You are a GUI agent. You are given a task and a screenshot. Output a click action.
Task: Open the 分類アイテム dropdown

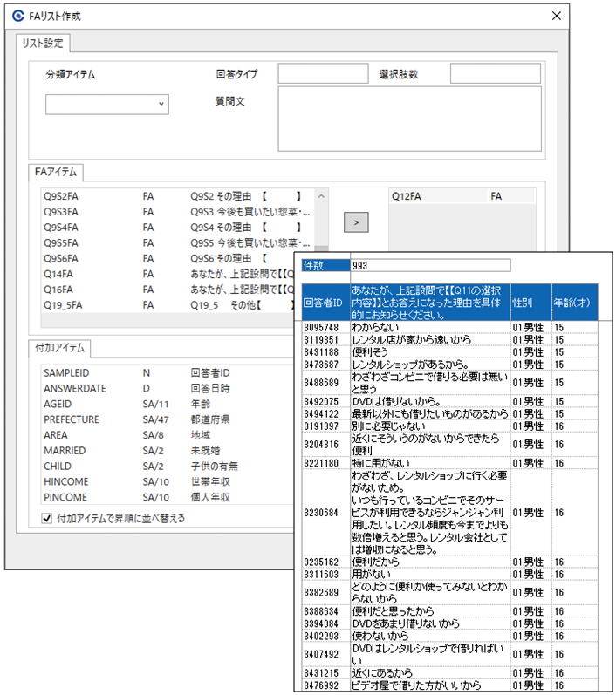(106, 104)
